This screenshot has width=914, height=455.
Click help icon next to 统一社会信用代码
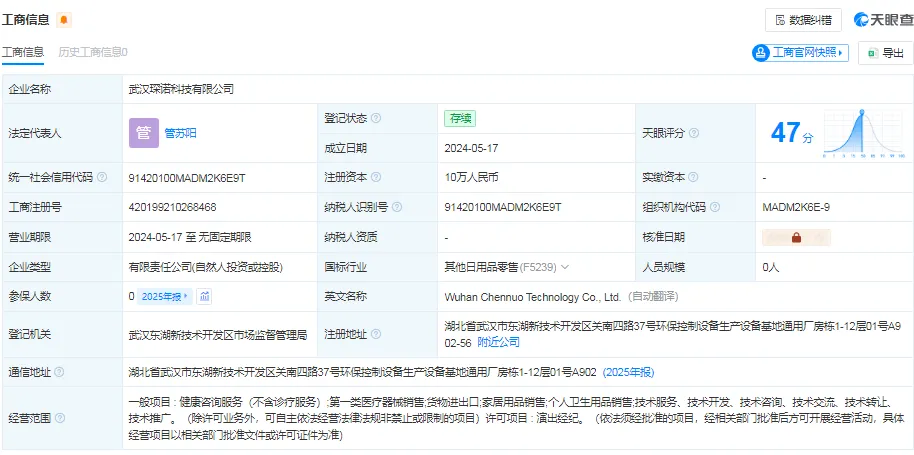pyautogui.click(x=102, y=177)
